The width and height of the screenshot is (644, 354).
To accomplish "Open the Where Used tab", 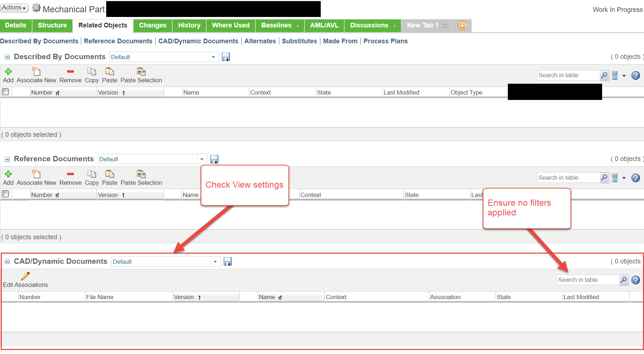I will pyautogui.click(x=230, y=25).
